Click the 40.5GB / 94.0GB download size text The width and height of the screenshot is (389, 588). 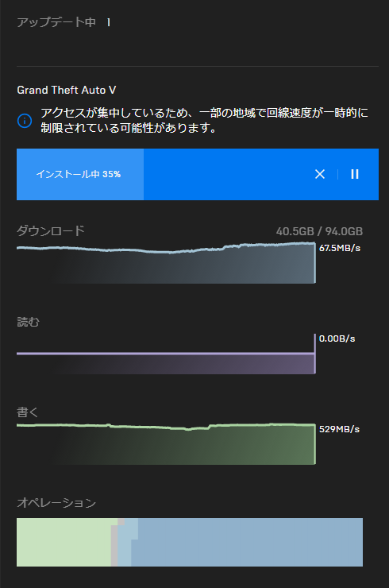319,231
